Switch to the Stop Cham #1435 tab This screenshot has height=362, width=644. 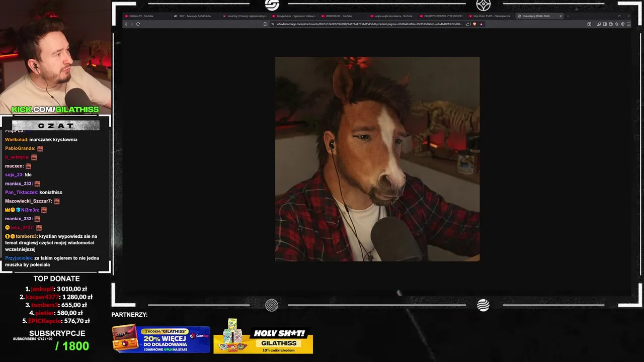(x=491, y=16)
